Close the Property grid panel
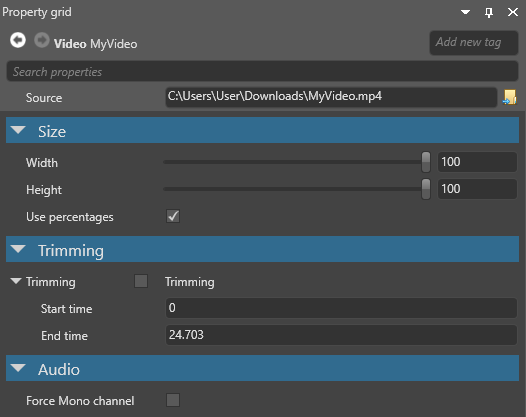The image size is (526, 417). point(513,12)
